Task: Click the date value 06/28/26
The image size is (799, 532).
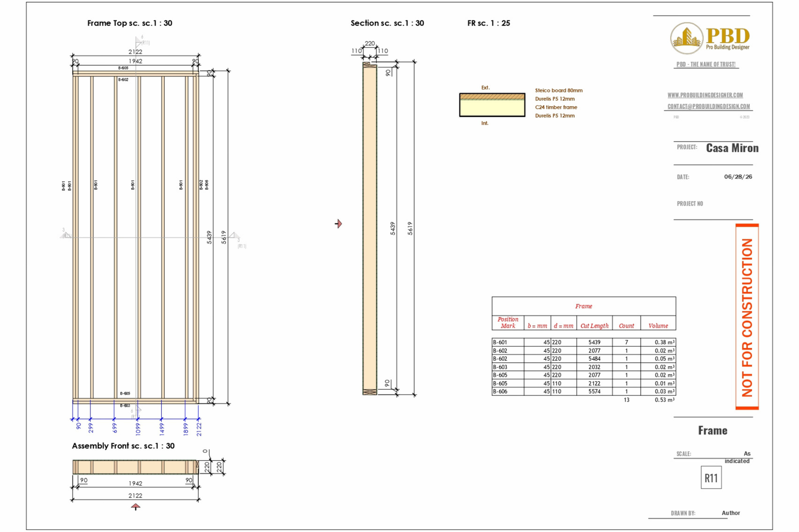Action: tap(738, 177)
